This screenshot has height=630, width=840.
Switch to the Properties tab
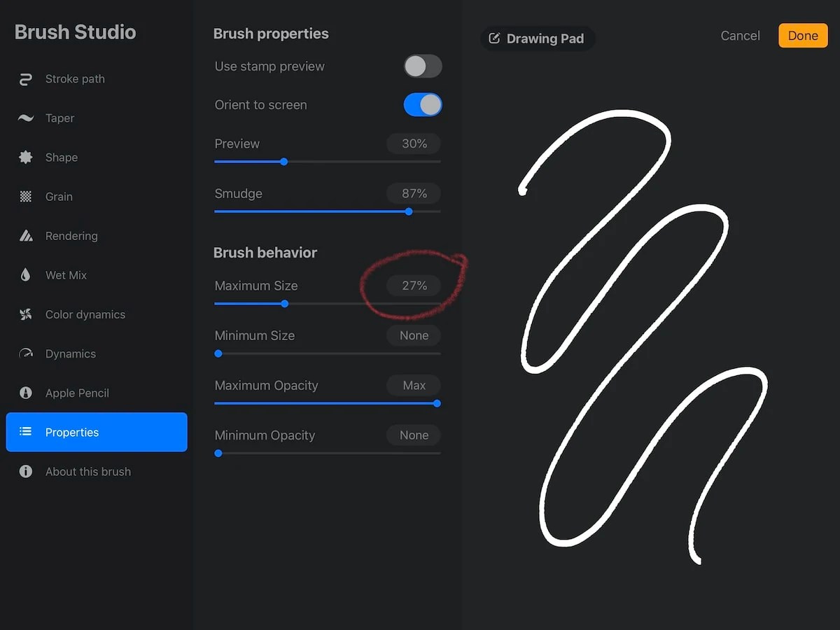(97, 432)
